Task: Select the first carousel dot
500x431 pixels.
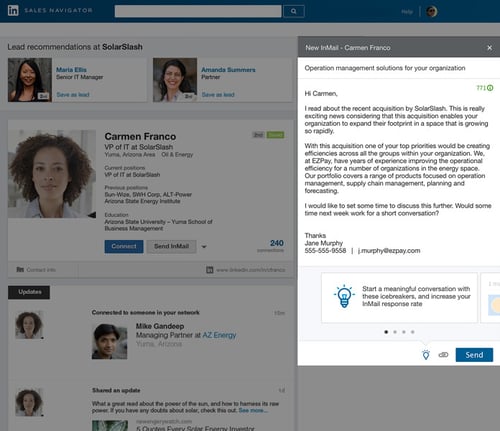Action: click(x=386, y=332)
